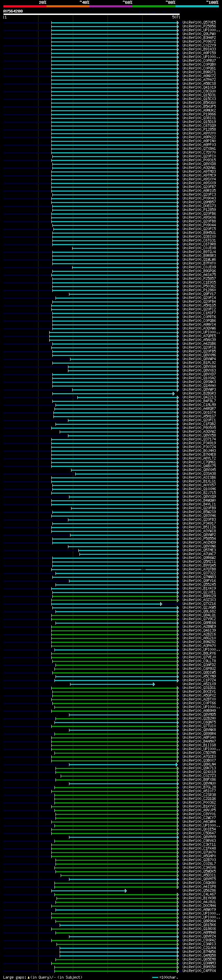The image size is (222, 980).
Task: Click the UniRef100_P09043 label
Action: (199, 198)
